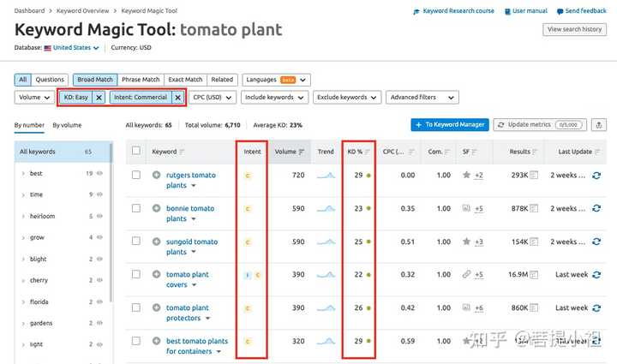Viewport: 617px width, 364px height.
Task: Add best tomato plants for containers via plus icon
Action: [x=156, y=341]
